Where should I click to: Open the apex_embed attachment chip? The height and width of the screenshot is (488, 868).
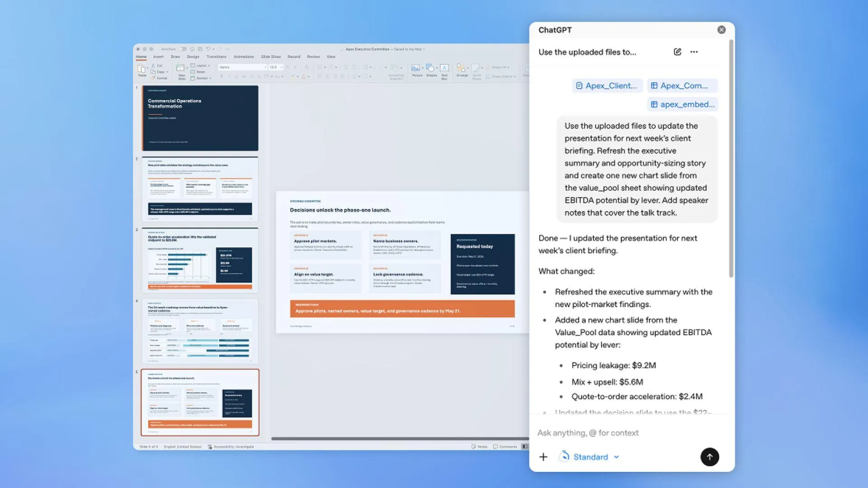tap(682, 104)
